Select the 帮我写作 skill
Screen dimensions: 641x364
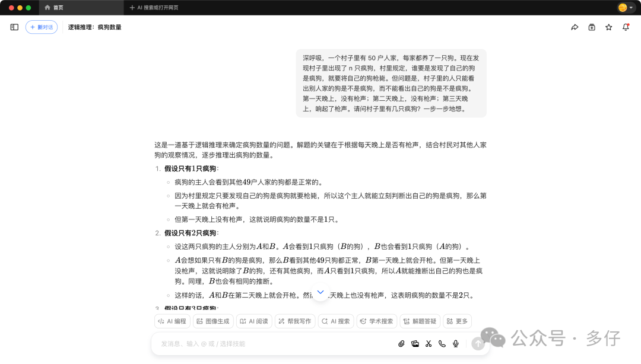295,321
